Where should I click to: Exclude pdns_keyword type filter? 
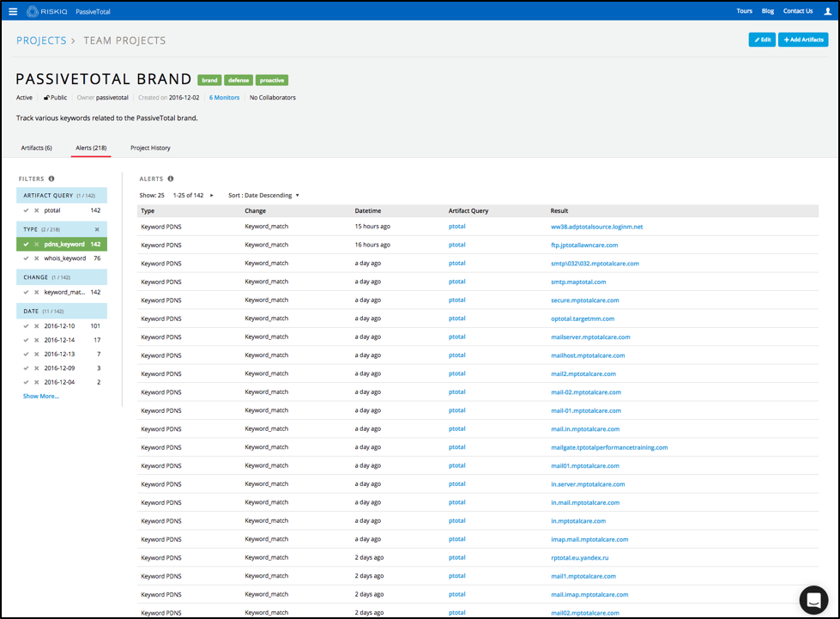pyautogui.click(x=36, y=245)
